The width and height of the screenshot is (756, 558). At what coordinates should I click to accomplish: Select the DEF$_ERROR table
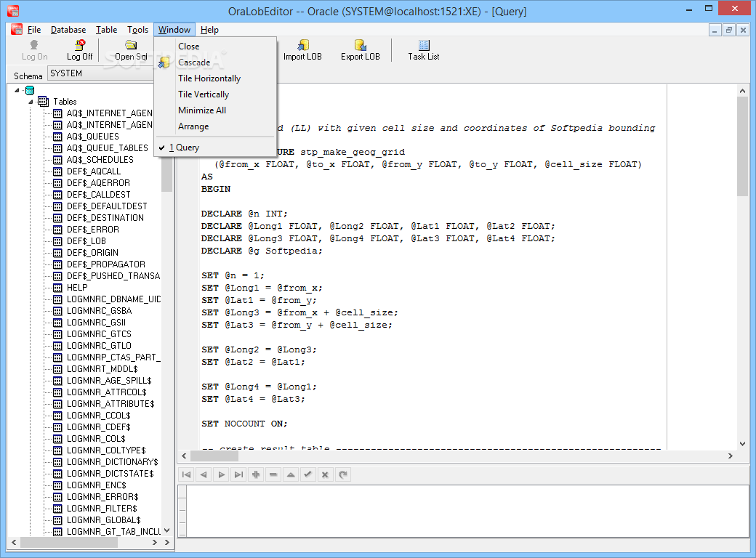click(92, 230)
